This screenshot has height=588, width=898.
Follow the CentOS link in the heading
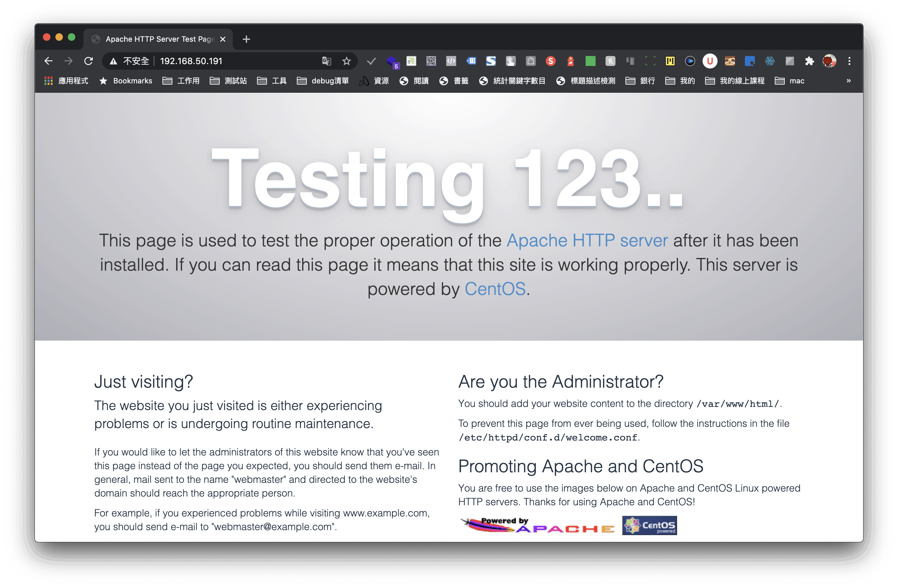click(495, 289)
